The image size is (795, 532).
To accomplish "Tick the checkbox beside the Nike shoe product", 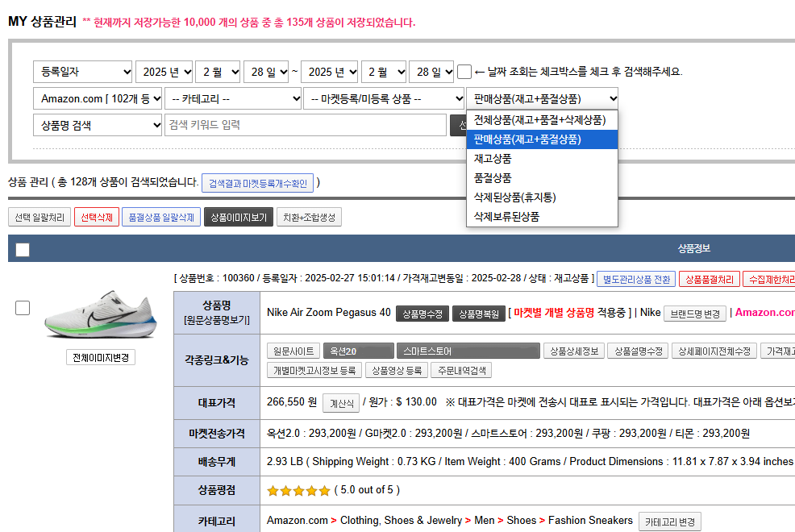I will pos(23,307).
